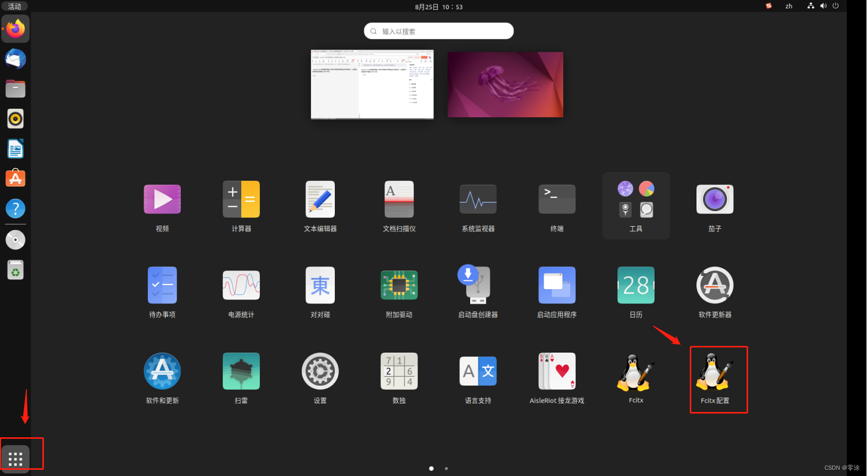
Task: Launch the 计算器 calculator app
Action: coord(241,199)
